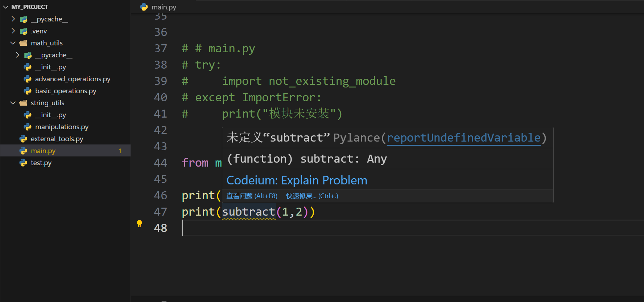Click Python icon beside test.py
The width and height of the screenshot is (644, 302).
(x=23, y=163)
